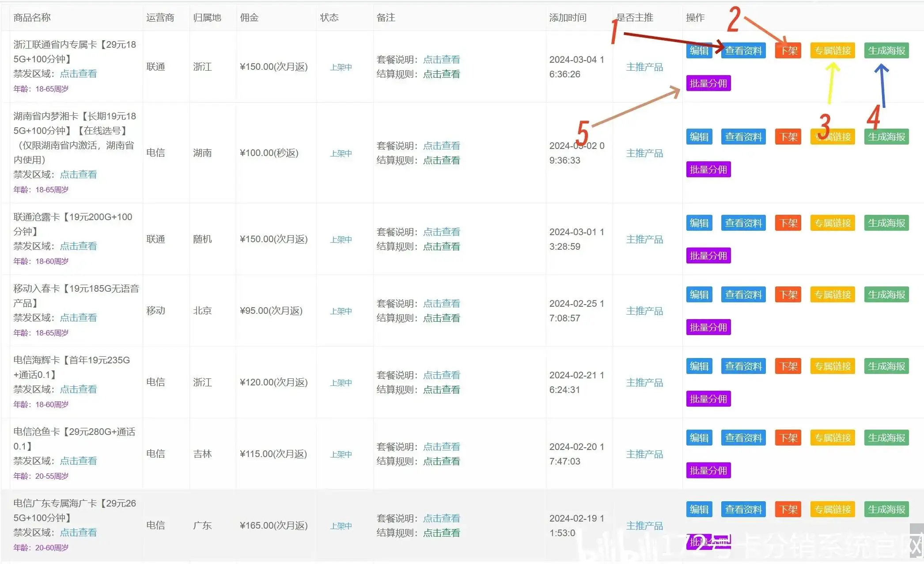View 禁发区域 link for 电信海辉卡

(78, 389)
